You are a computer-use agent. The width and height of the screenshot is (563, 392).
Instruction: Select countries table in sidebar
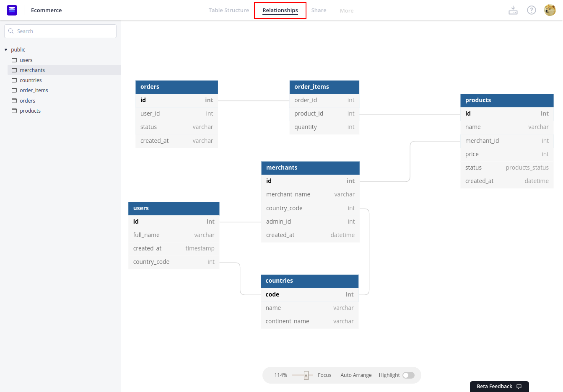click(x=64, y=80)
